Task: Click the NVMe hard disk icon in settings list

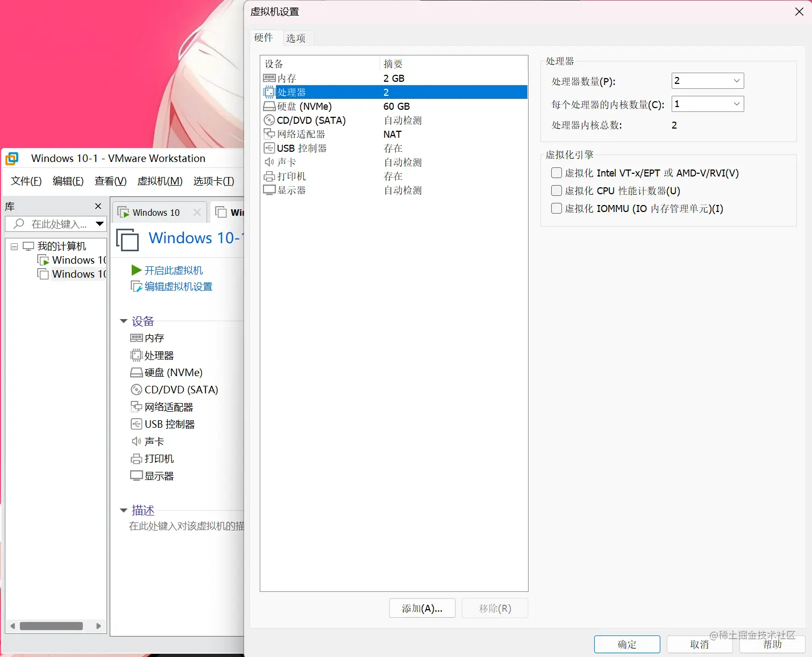Action: [x=269, y=106]
